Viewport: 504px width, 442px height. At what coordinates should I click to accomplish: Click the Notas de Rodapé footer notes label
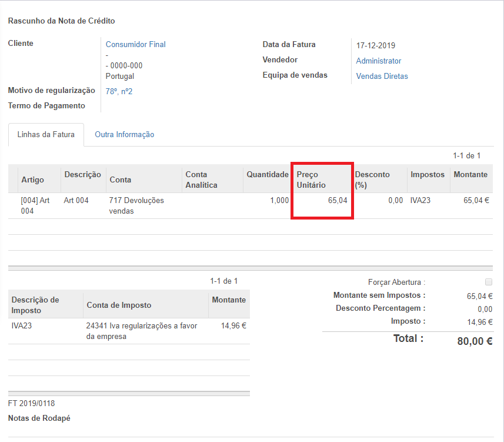coord(39,418)
